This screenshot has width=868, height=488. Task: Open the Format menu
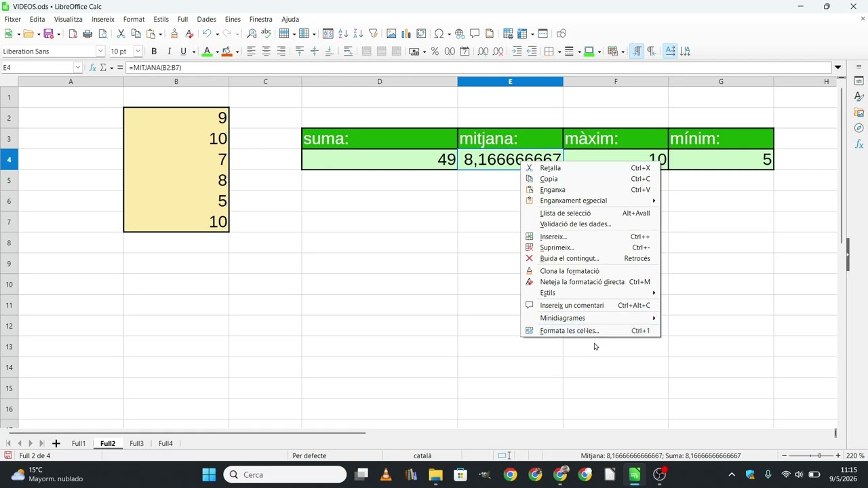pos(134,19)
